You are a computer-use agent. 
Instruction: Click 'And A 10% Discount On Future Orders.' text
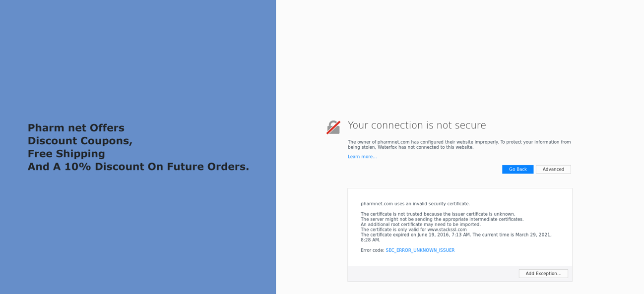coord(138,167)
